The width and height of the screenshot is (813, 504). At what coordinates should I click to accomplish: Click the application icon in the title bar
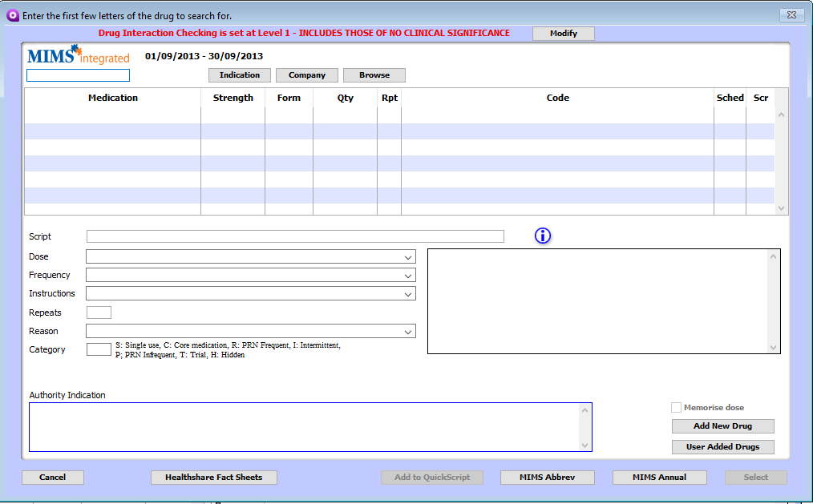click(x=11, y=14)
